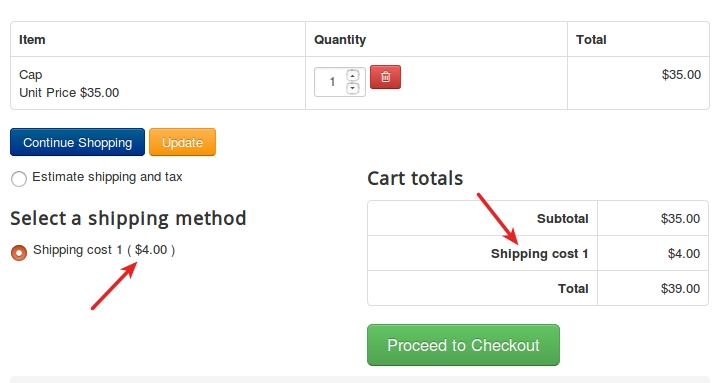Image resolution: width=722 pixels, height=383 pixels.
Task: Decrease Cap quantity with the down arrow
Action: [x=353, y=87]
